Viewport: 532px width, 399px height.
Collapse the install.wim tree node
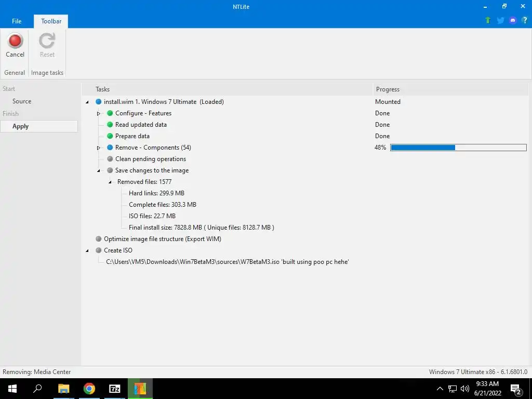tap(87, 102)
